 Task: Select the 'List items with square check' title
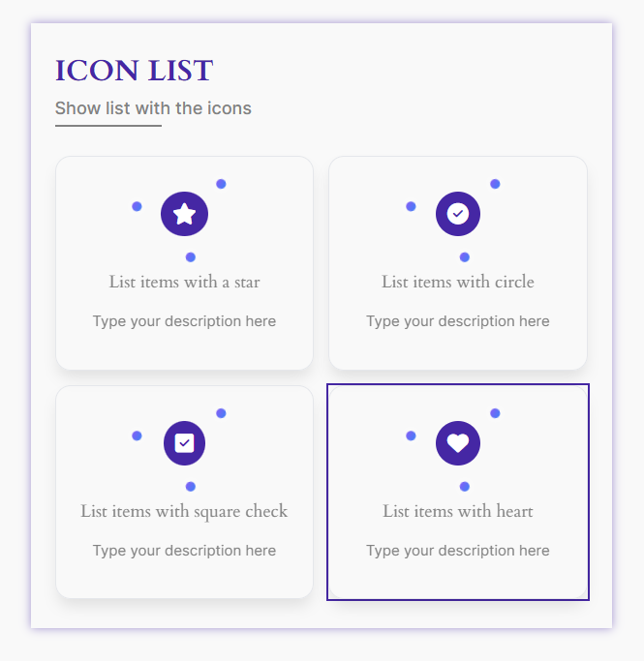[184, 511]
